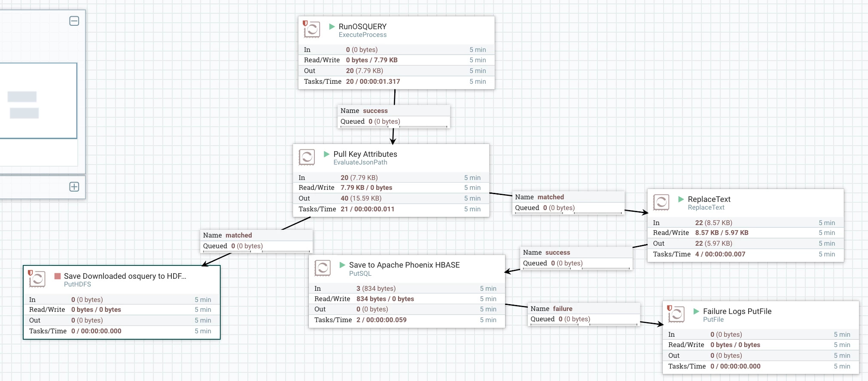The image size is (868, 381).
Task: Click the running status arrow on Save to Apache Phoenix HBASE
Action: (342, 265)
